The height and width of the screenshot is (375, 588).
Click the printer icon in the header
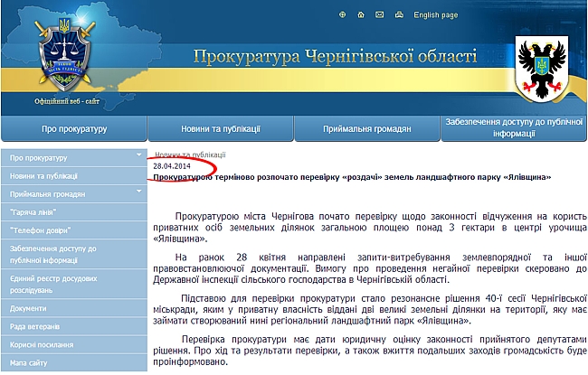397,15
